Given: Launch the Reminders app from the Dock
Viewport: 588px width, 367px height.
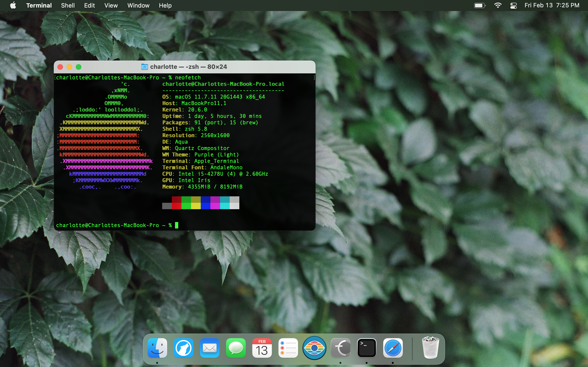Looking at the screenshot, I should [288, 348].
